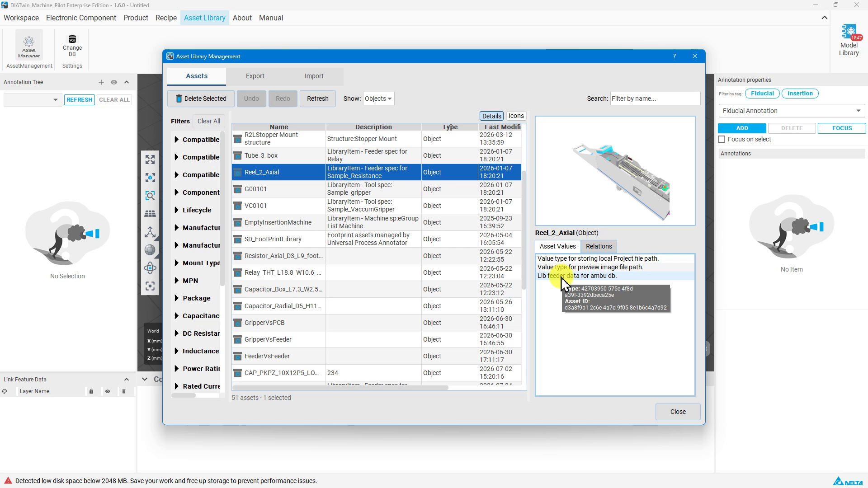This screenshot has height=488, width=868.
Task: Click the object icon beside VC0101
Action: click(237, 206)
